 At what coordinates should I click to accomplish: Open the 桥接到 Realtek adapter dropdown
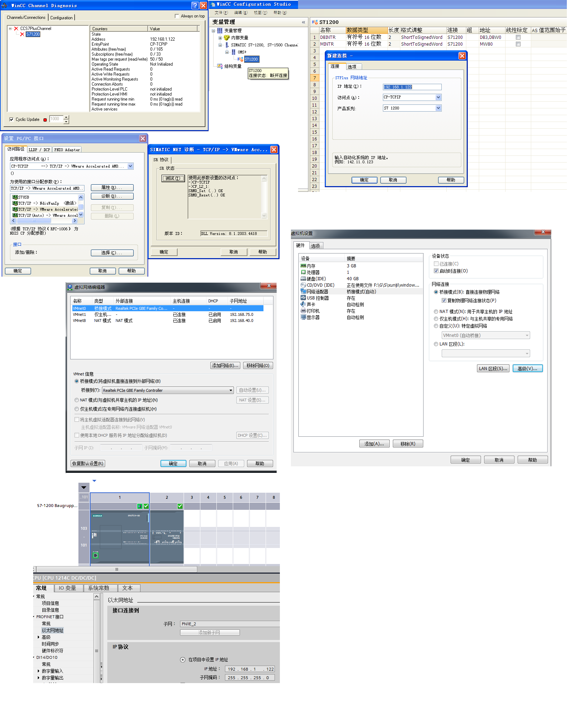(x=231, y=390)
